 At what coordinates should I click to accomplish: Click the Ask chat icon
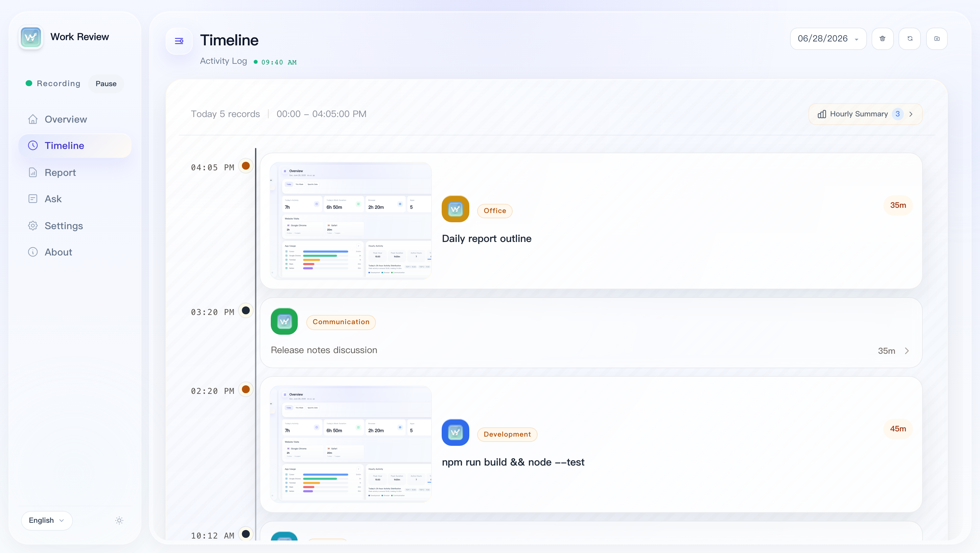tap(33, 199)
